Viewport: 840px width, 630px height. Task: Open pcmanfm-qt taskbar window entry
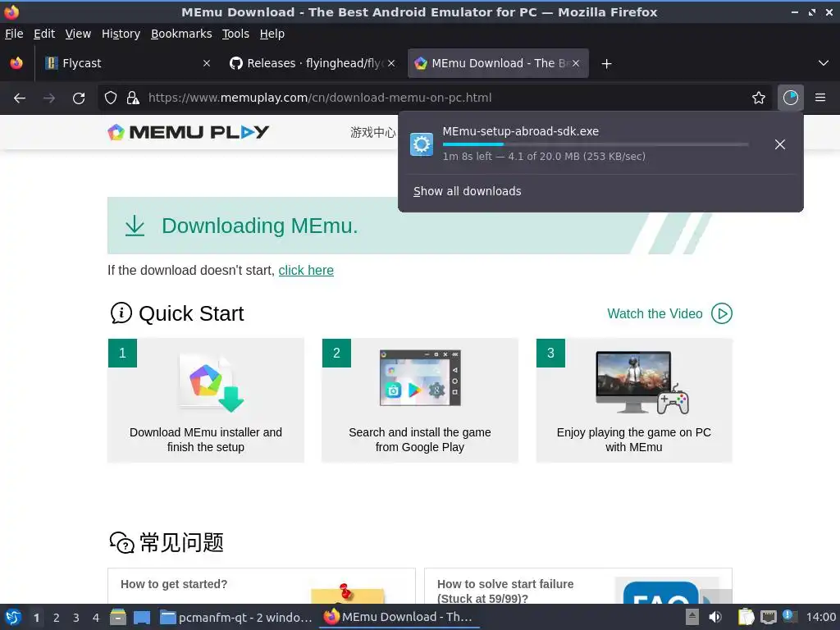237,617
